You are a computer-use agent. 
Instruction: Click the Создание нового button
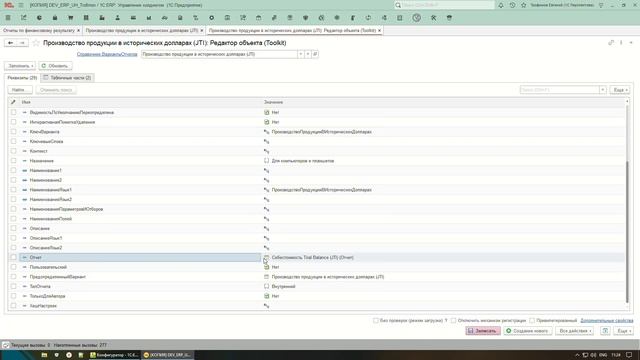pyautogui.click(x=527, y=331)
